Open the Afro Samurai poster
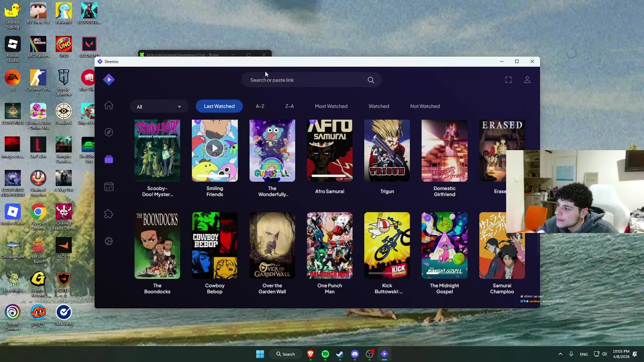 pyautogui.click(x=330, y=150)
